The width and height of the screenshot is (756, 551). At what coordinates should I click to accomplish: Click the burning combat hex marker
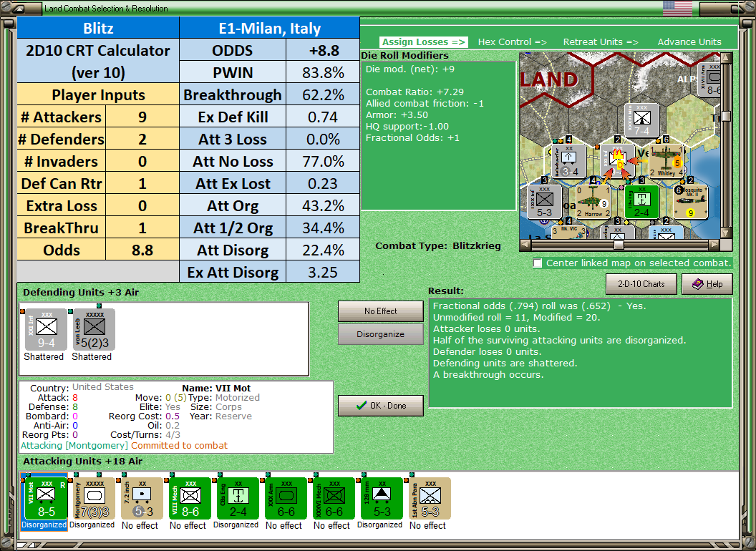(618, 160)
